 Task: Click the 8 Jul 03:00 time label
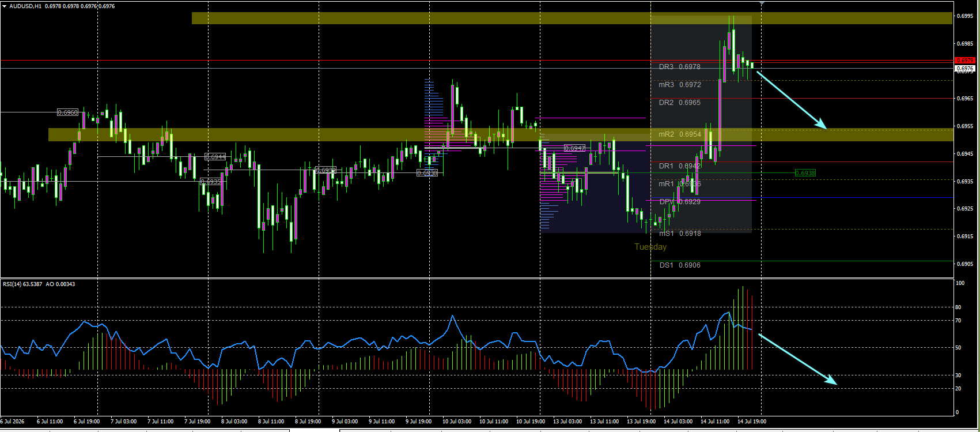(x=234, y=422)
